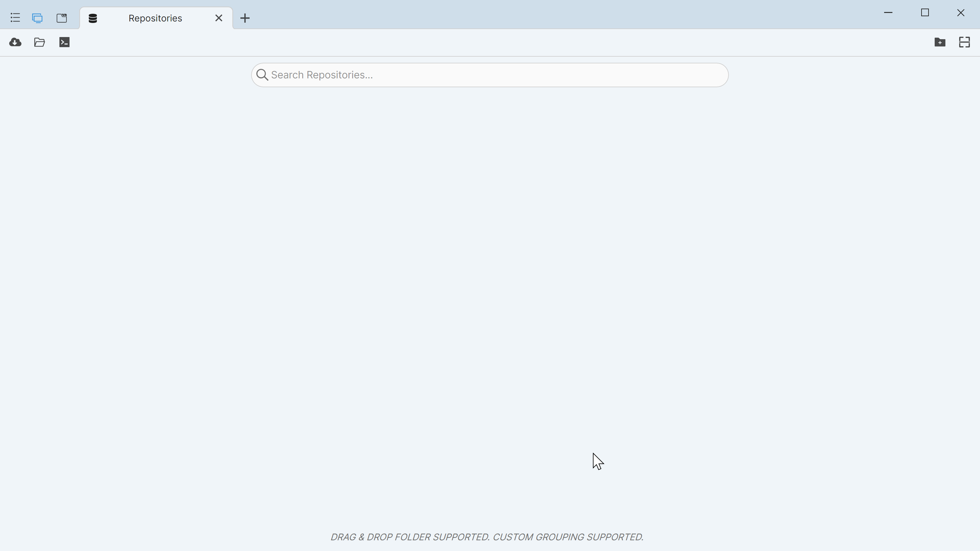Image resolution: width=980 pixels, height=551 pixels.
Task: Close the Repositories tab
Action: coord(219,18)
